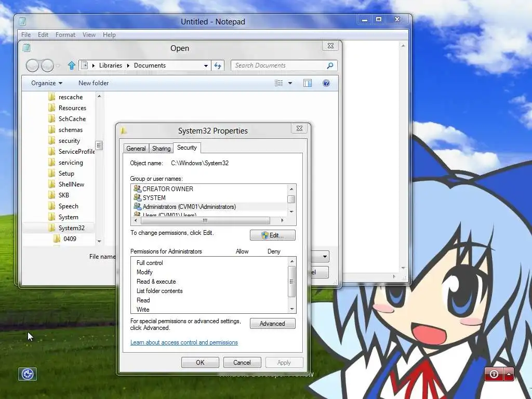
Task: Switch to the General tab
Action: [x=136, y=148]
